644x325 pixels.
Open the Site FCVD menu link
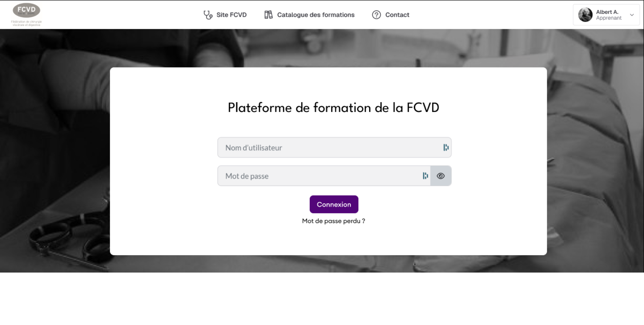[231, 15]
